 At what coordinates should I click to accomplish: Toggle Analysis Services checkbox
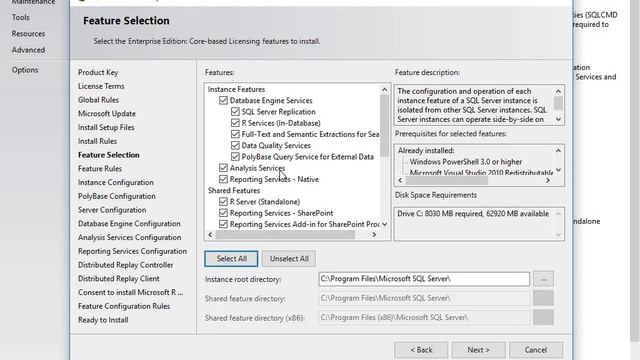click(x=223, y=168)
